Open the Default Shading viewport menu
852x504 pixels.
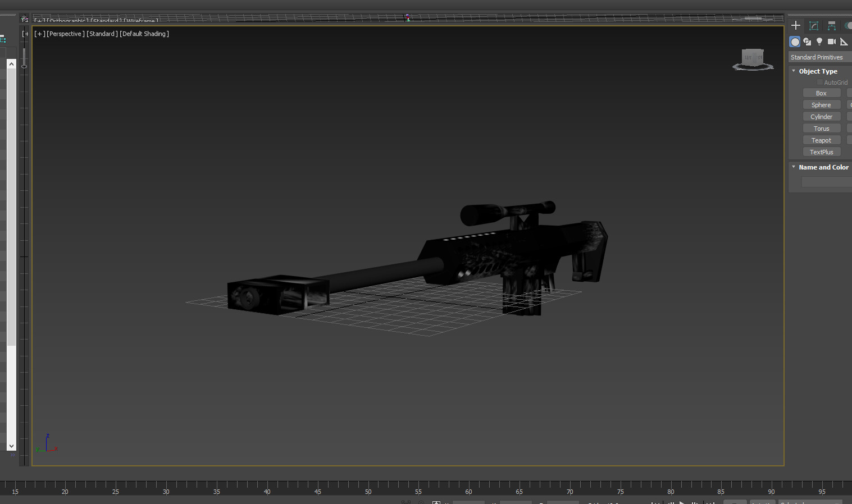144,34
